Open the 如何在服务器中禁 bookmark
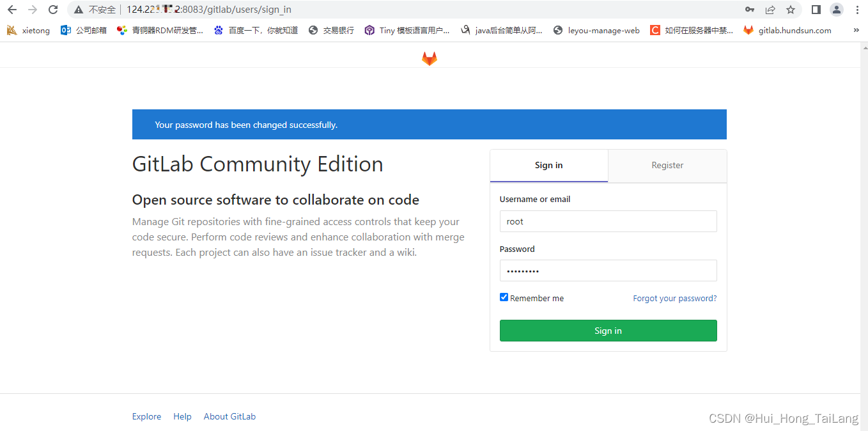The width and height of the screenshot is (868, 431). coord(692,30)
